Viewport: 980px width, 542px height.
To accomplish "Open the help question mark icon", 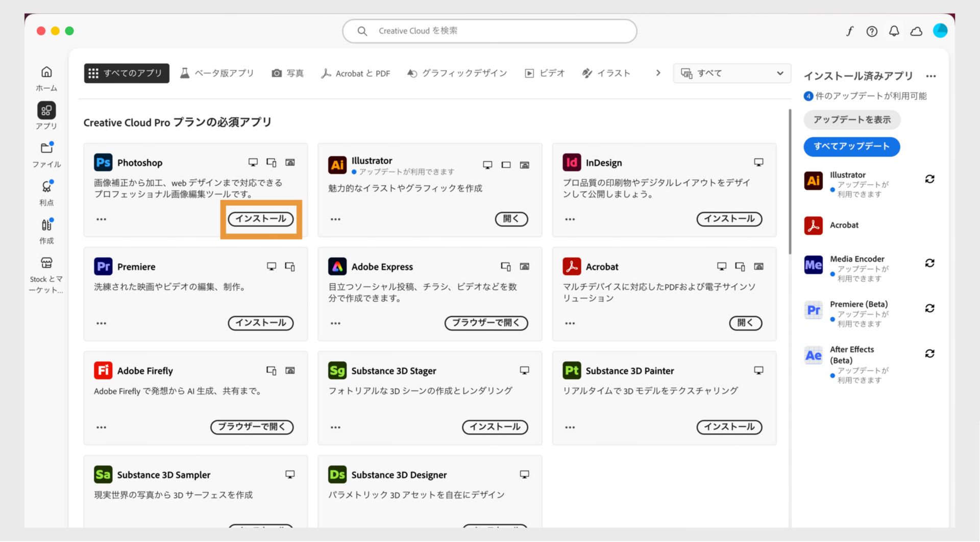I will [872, 31].
